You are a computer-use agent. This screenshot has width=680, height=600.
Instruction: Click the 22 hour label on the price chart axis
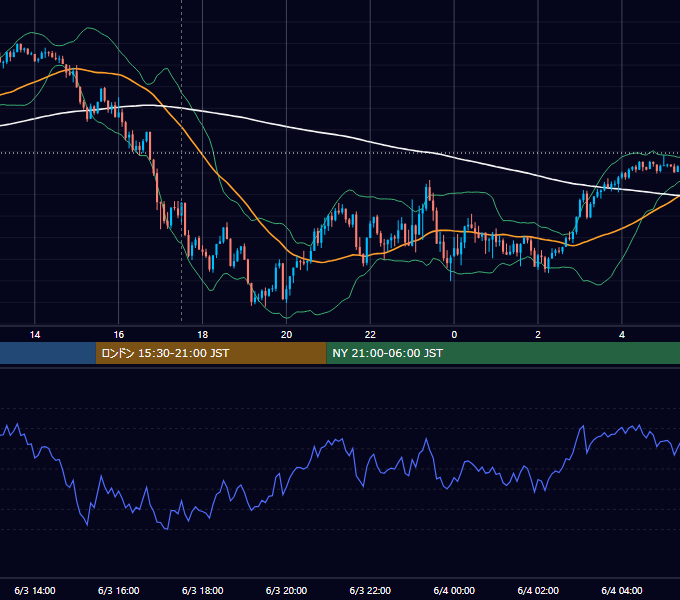pos(370,335)
